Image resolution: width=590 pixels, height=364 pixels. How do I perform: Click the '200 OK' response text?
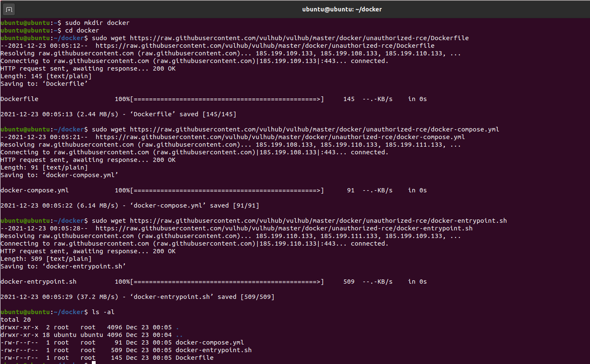click(x=165, y=68)
